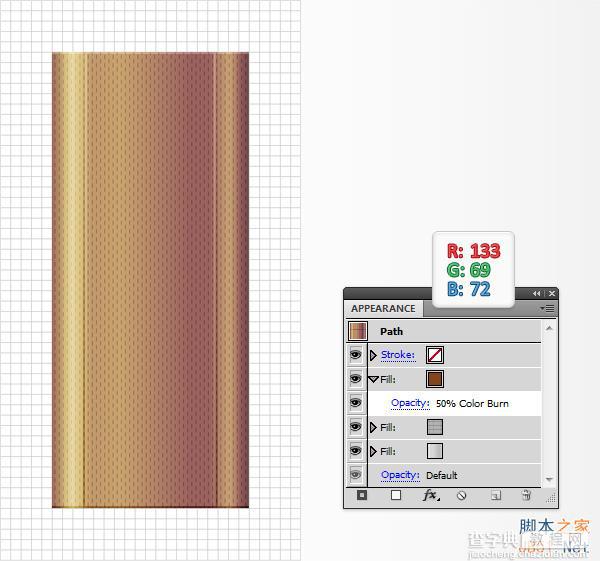600x561 pixels.
Task: Click Duplicate Selected Item icon
Action: (496, 496)
